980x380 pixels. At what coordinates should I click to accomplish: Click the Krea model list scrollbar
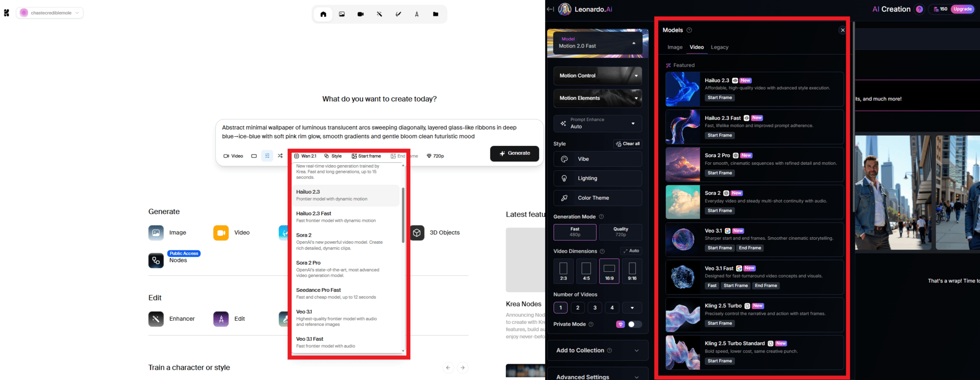403,214
